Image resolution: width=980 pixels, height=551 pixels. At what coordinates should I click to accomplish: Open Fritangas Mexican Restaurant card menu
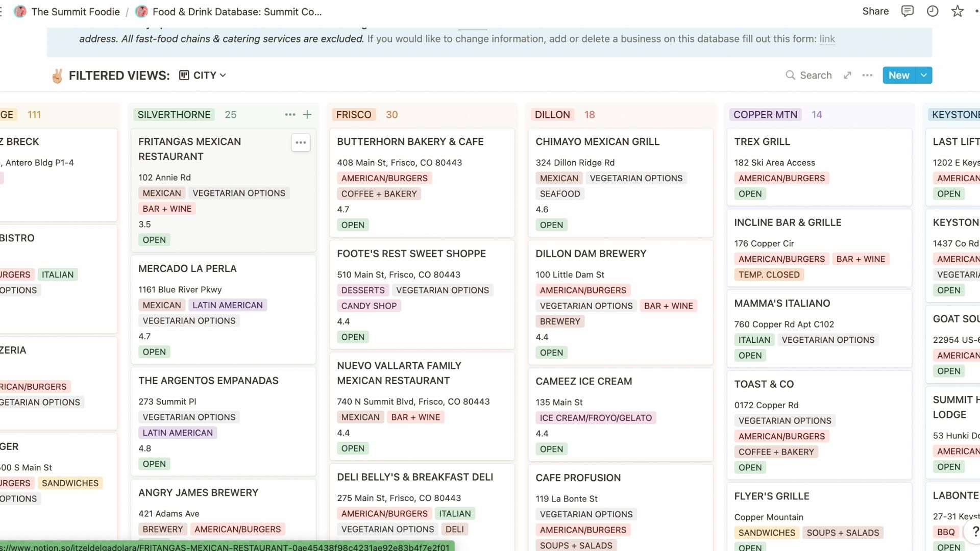point(301,142)
